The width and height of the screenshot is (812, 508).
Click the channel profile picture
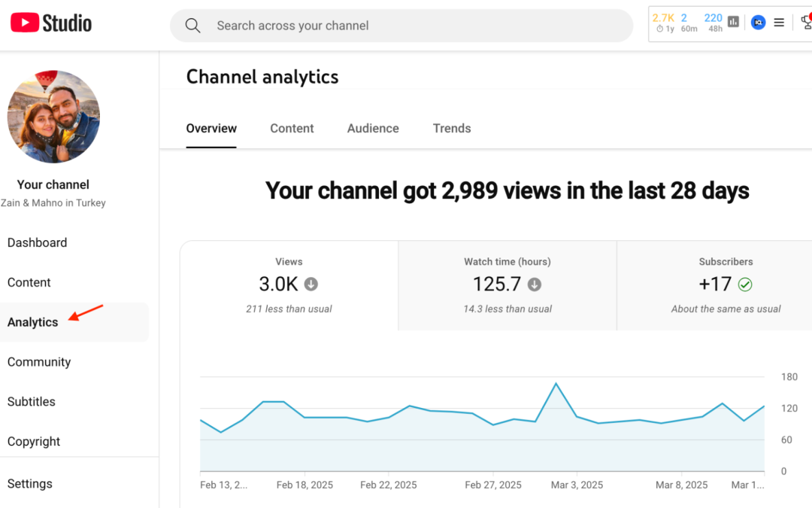(53, 117)
